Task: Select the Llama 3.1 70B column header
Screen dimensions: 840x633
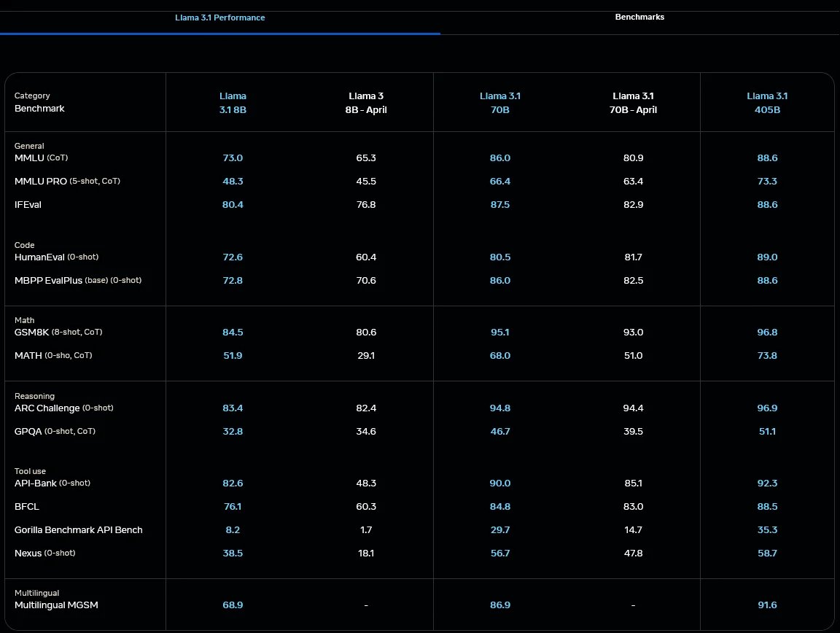Action: point(499,103)
